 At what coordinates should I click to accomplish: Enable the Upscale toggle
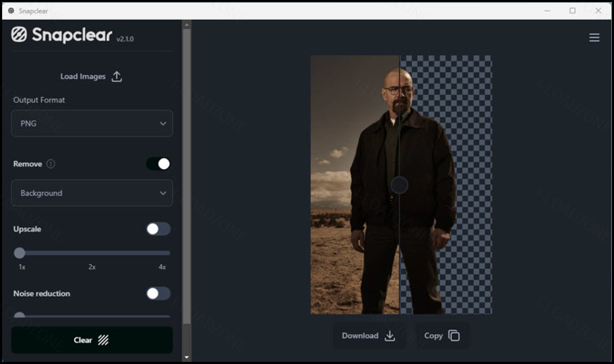[x=158, y=229]
